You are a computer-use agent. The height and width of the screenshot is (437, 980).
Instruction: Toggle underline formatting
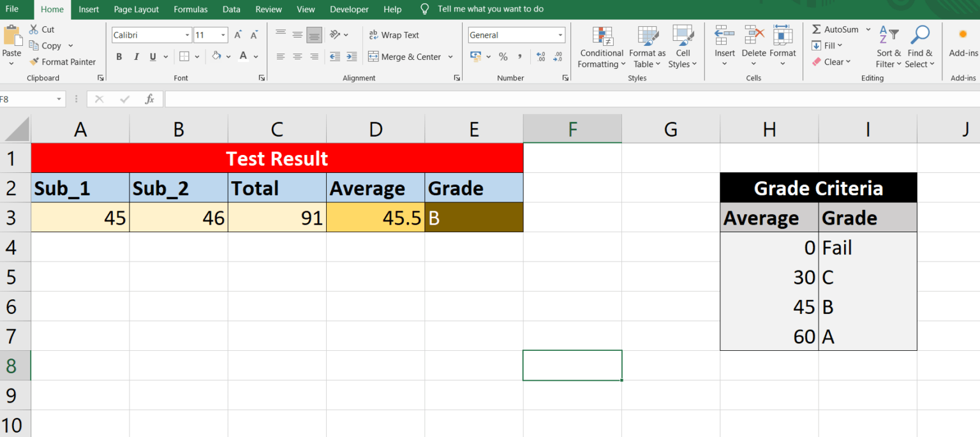click(x=151, y=57)
